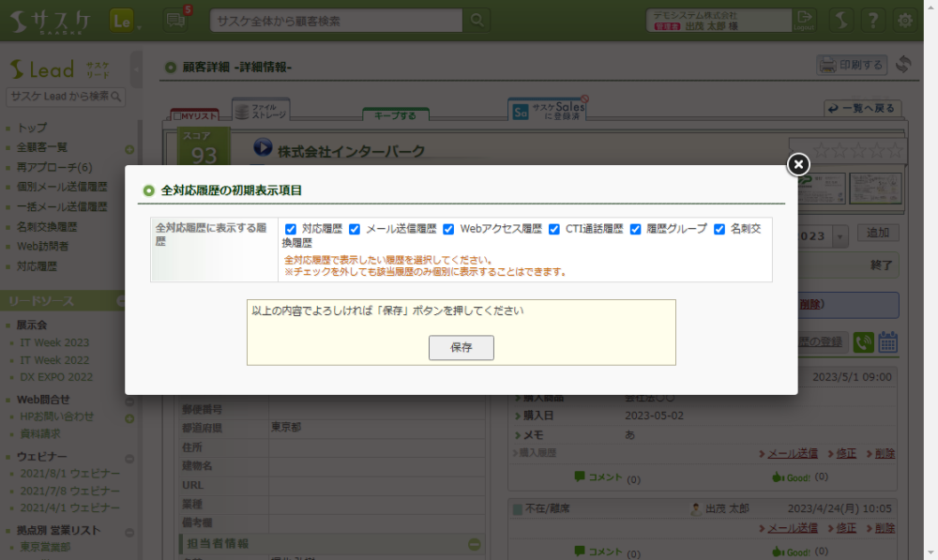Switch to the ファイルストレージ tab

[261, 111]
